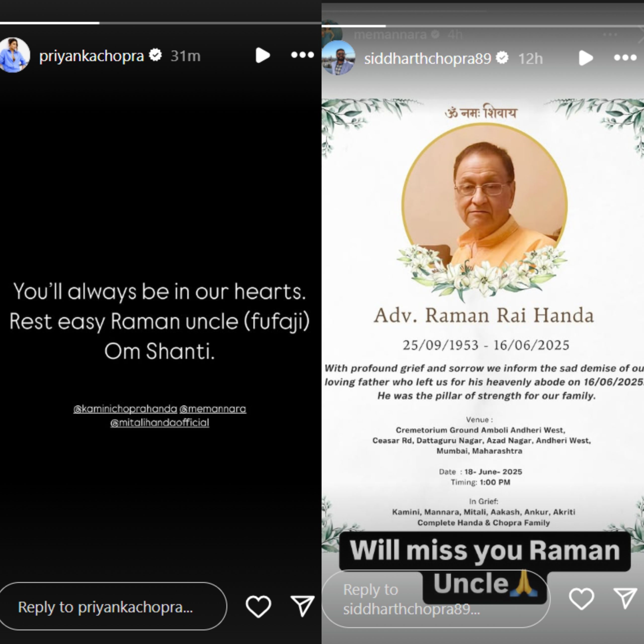Like priyankachopra's story with heart icon

[258, 606]
